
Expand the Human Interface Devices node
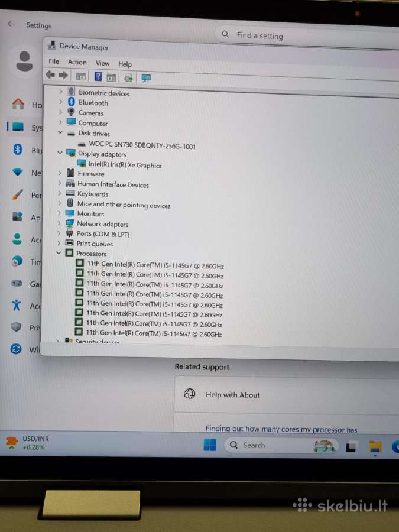pos(59,183)
